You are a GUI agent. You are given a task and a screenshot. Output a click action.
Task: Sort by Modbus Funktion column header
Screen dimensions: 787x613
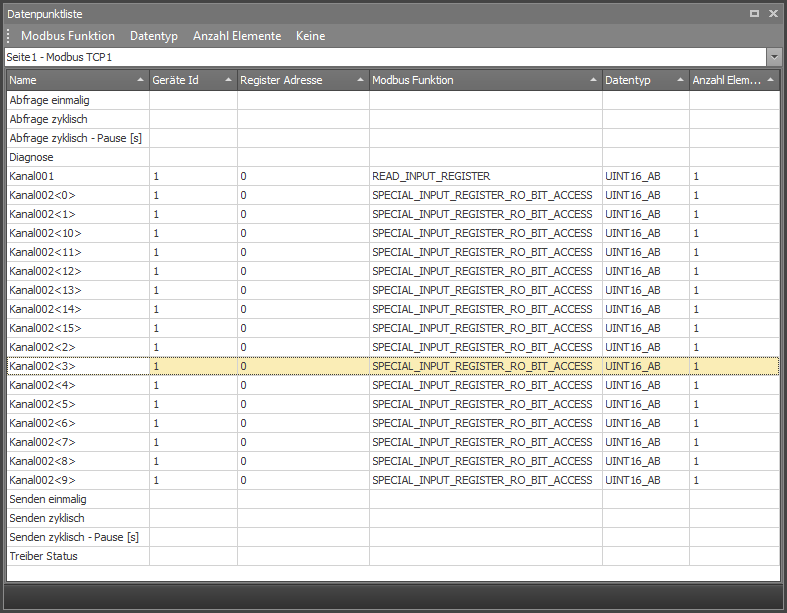485,80
